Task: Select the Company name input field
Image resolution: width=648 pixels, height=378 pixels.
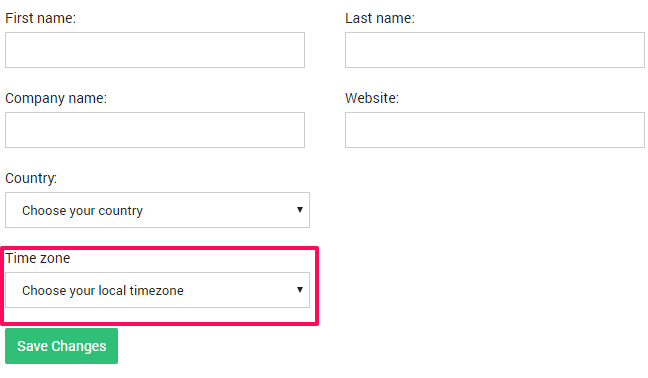Action: click(x=155, y=130)
